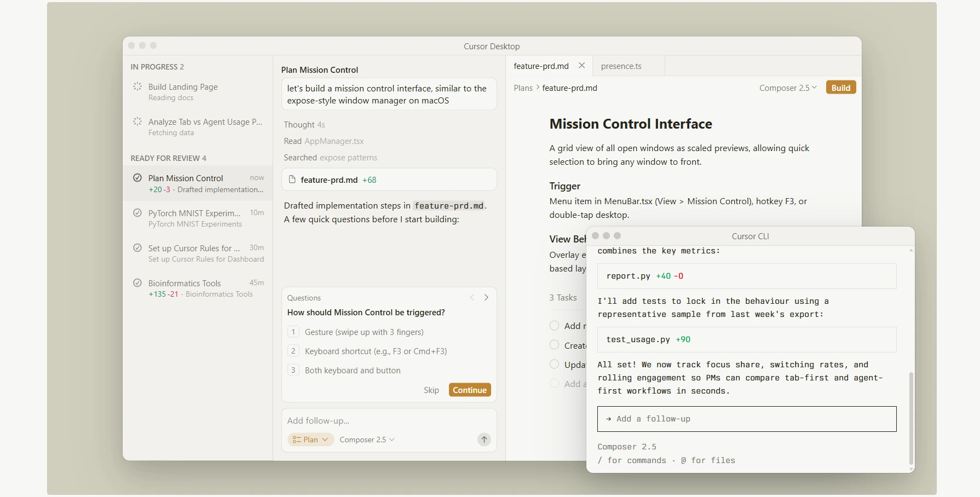Click the Plan Mission Control chat title

tap(320, 70)
